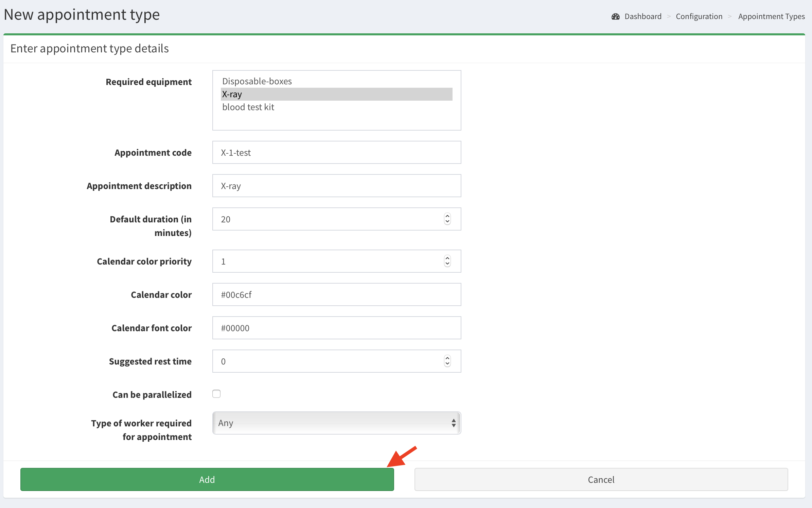Focus the Appointment code input
Viewport: 812px width, 508px height.
(336, 152)
